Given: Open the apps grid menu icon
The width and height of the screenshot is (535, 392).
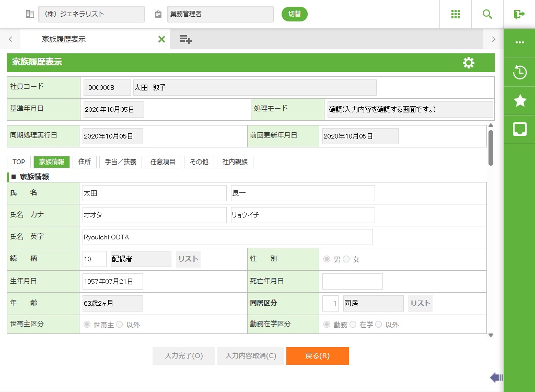Looking at the screenshot, I should point(455,14).
